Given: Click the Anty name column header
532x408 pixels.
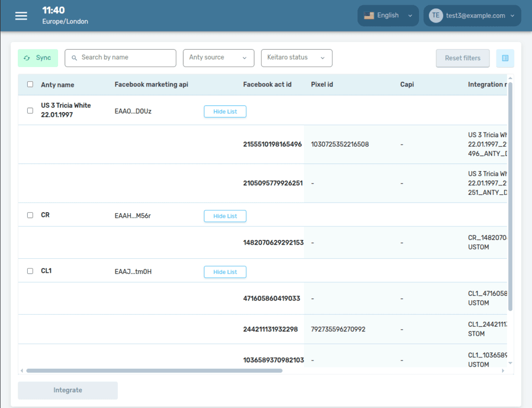Looking at the screenshot, I should (58, 85).
